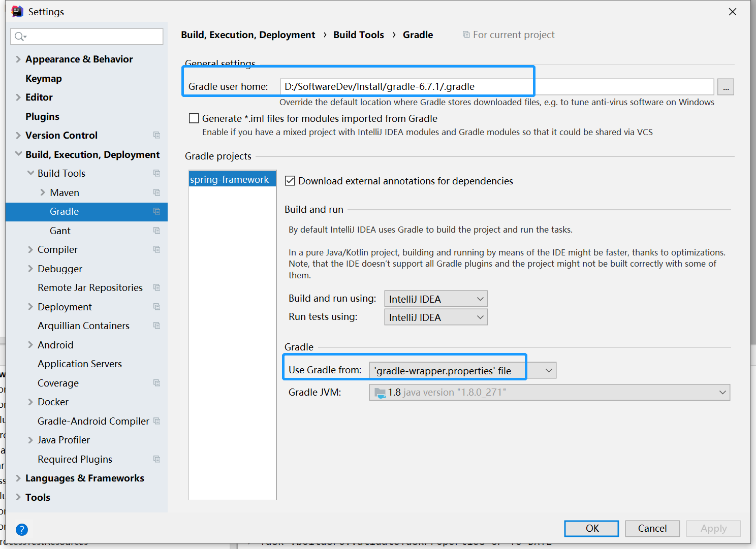Click the project-level icon beside Gant
The image size is (756, 549).
(x=157, y=231)
